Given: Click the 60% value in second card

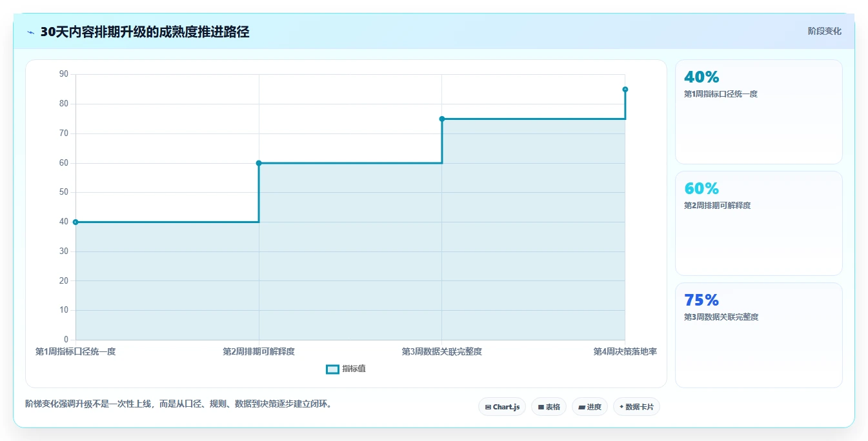Looking at the screenshot, I should click(701, 188).
